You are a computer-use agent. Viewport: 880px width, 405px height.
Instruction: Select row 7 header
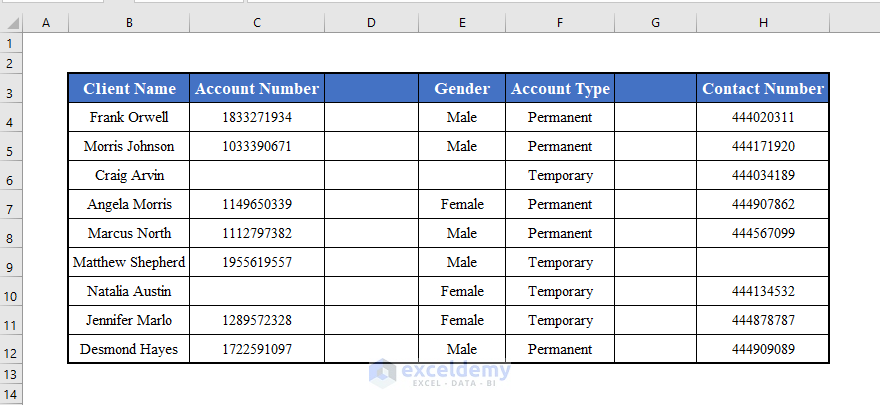11,209
